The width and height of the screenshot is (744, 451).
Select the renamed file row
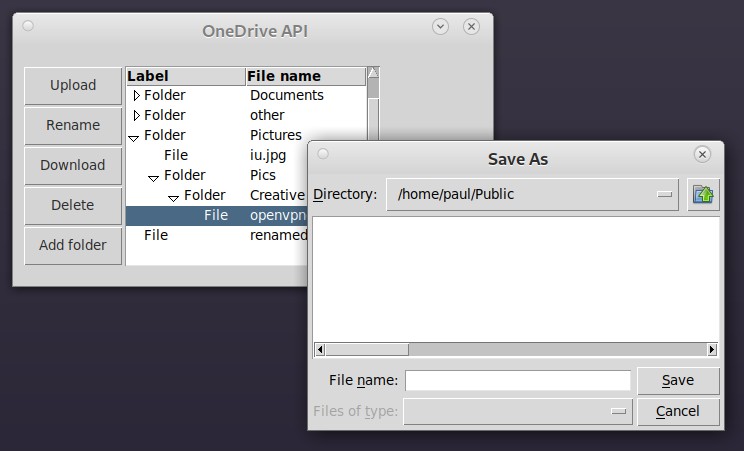coord(216,235)
